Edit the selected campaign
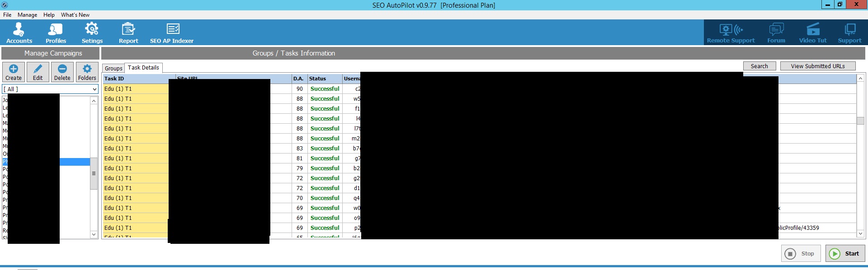The image size is (868, 270). 38,72
